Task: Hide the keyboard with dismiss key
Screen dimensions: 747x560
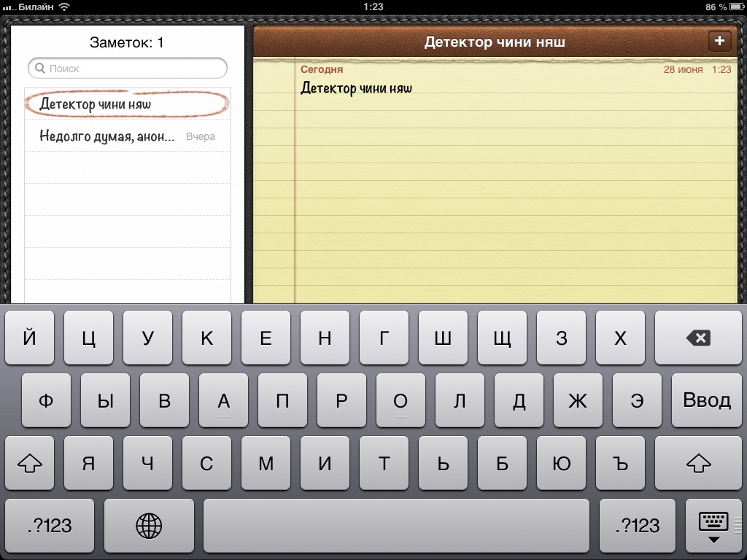Action: point(713,526)
